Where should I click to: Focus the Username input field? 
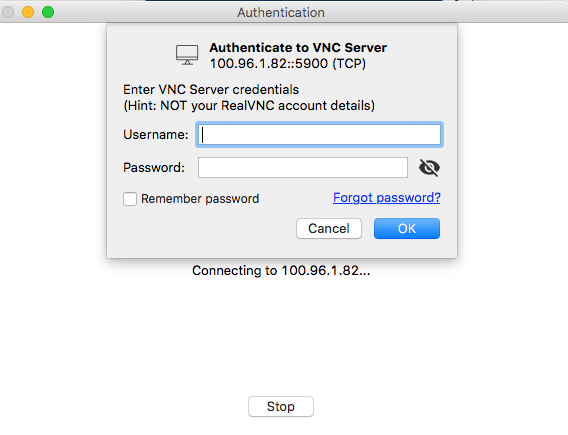tap(319, 135)
